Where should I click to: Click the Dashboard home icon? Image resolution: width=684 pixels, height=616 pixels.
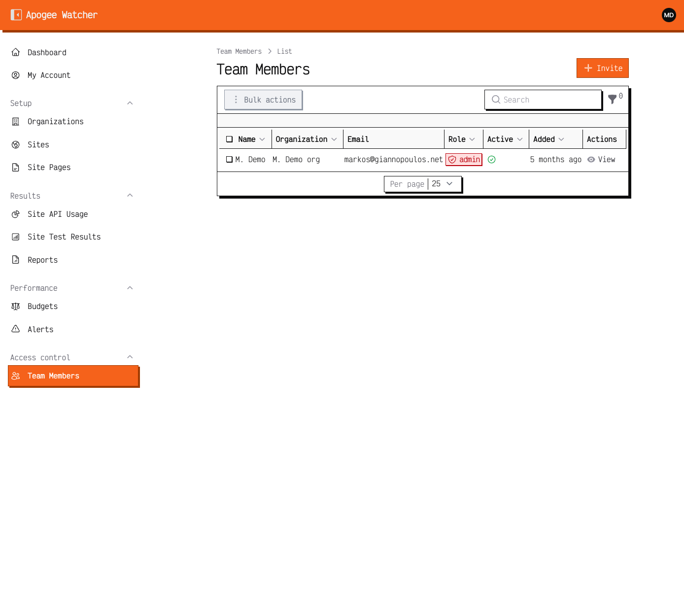click(x=16, y=52)
